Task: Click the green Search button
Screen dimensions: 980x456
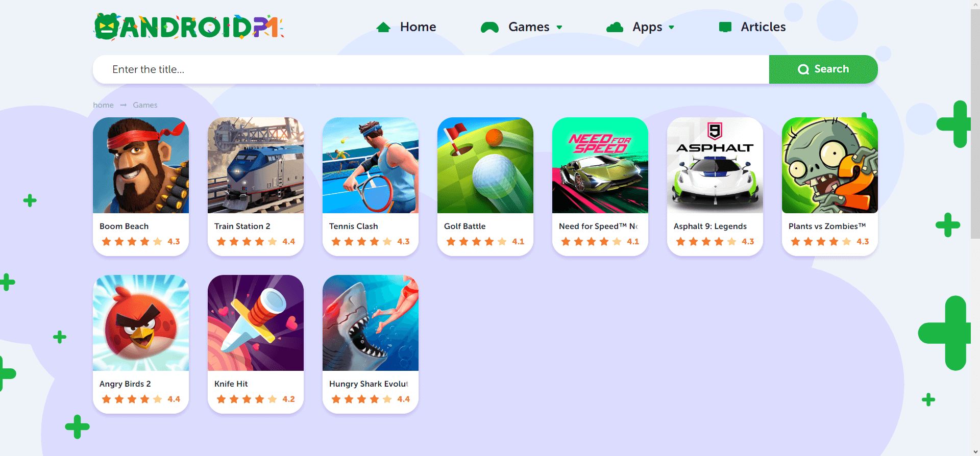Action: (x=823, y=69)
